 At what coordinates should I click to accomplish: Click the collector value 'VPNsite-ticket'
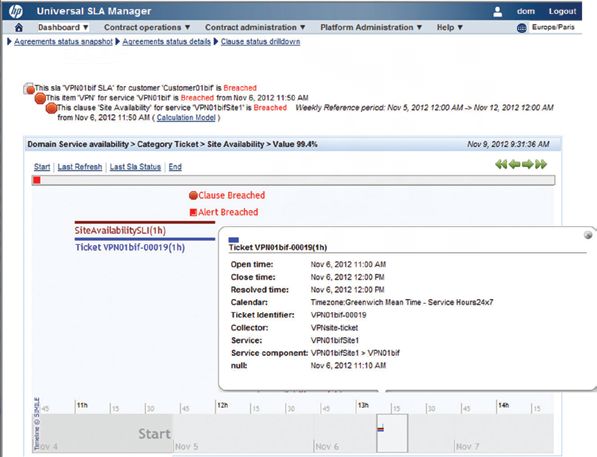[x=334, y=328]
